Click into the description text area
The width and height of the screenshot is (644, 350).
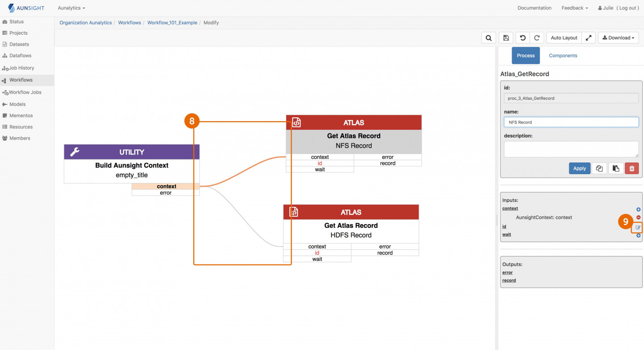click(571, 149)
